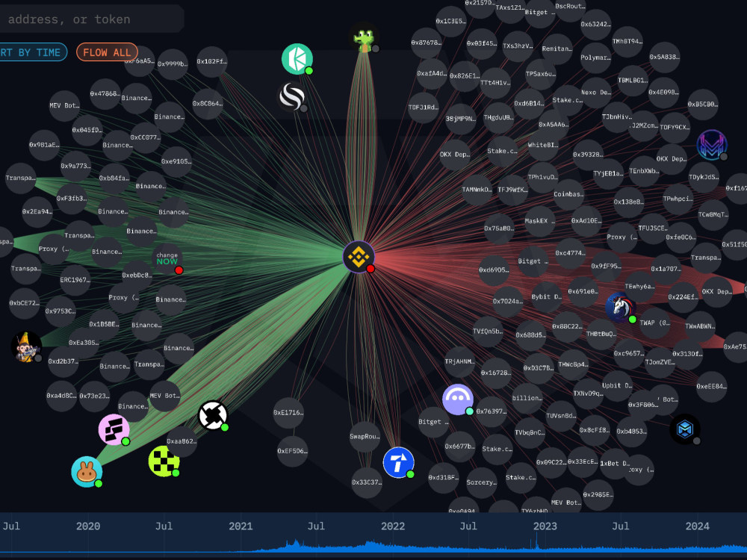Viewport: 747px width, 560px height.
Task: Click the central Binance hub node
Action: 359,257
